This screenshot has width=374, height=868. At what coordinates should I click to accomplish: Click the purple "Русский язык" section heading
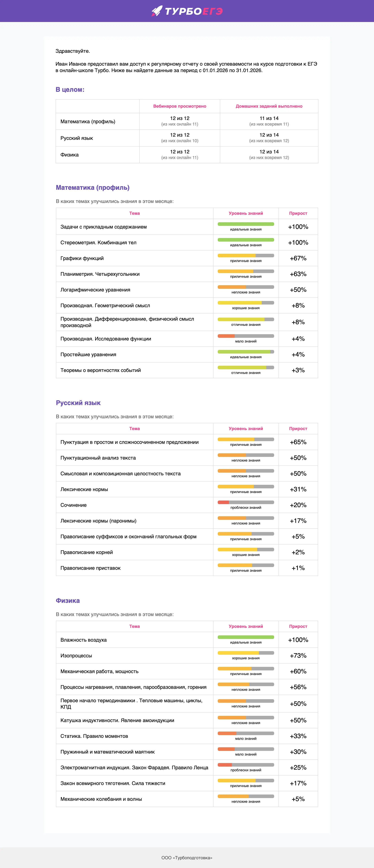78,403
